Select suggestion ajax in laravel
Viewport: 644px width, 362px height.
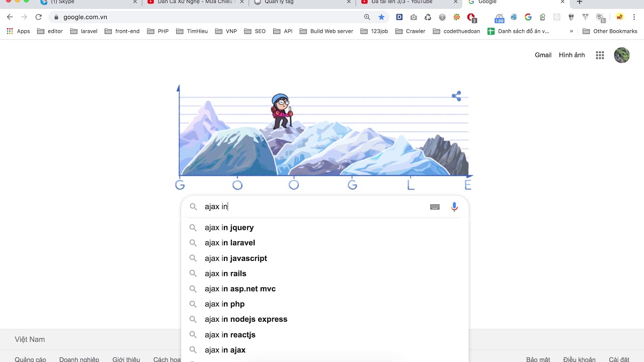325,243
